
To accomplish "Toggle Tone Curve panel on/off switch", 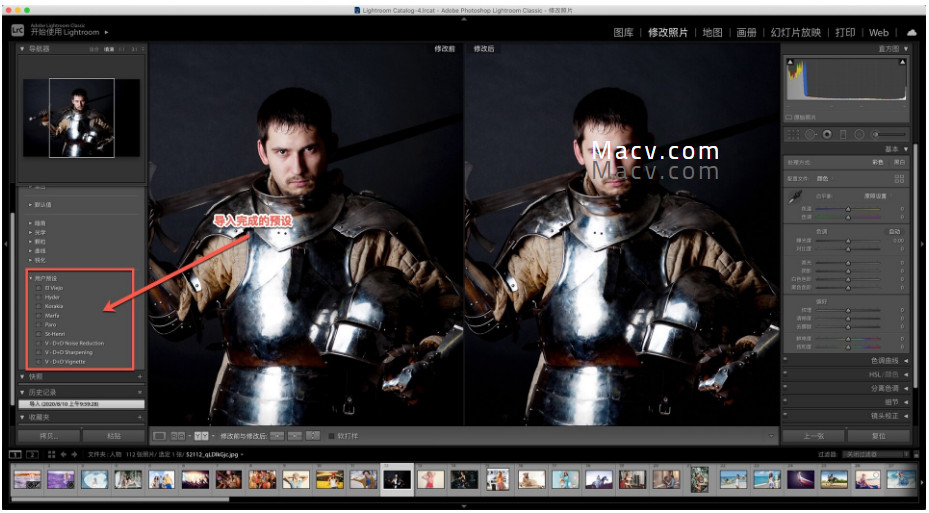I will tap(786, 360).
